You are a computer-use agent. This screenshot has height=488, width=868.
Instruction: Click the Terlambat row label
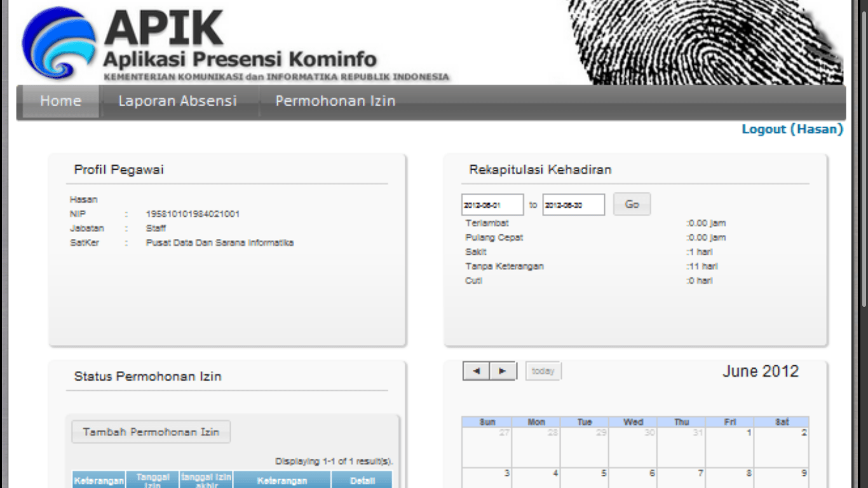(487, 223)
